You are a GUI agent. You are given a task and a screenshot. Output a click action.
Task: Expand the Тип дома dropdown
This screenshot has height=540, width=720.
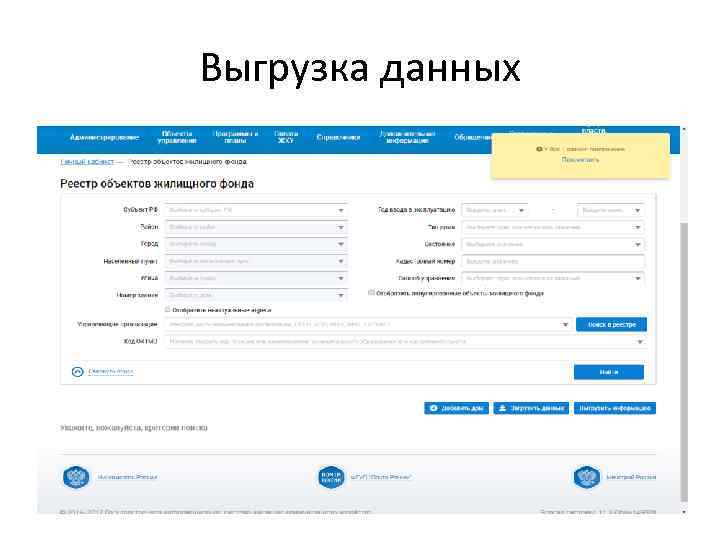point(553,227)
